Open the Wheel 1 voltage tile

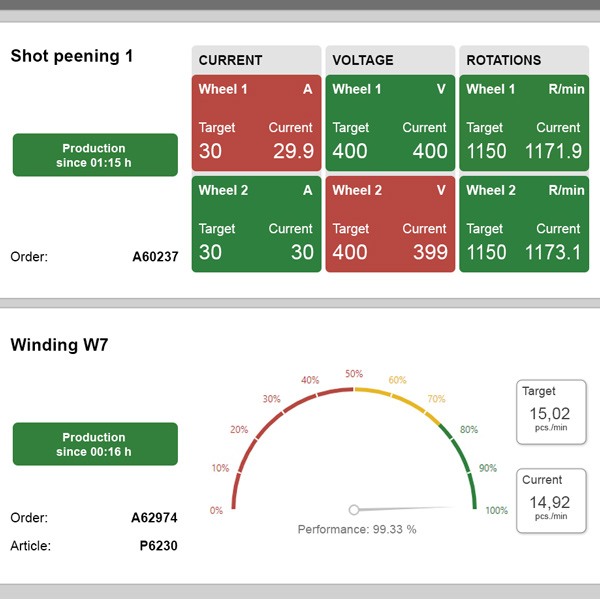point(390,123)
